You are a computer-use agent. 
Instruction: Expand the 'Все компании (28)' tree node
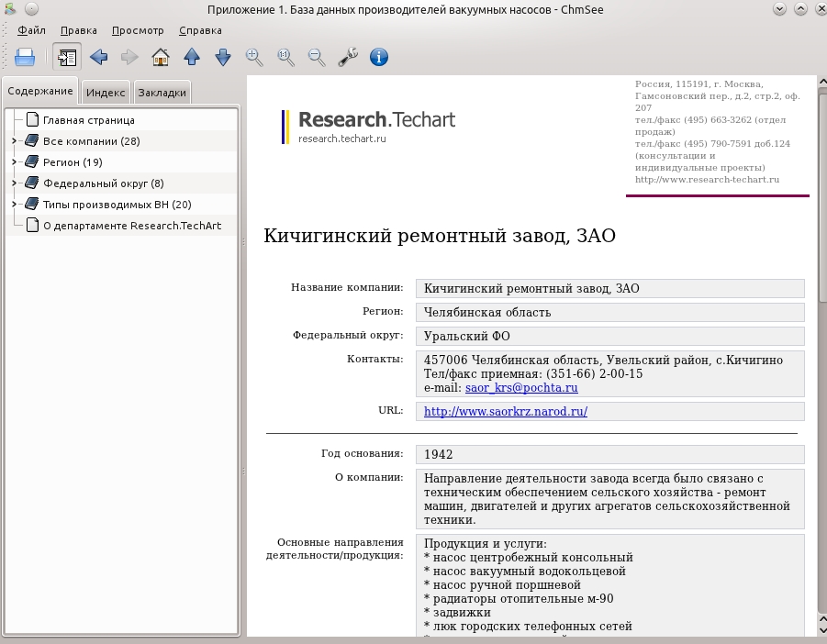point(15,140)
